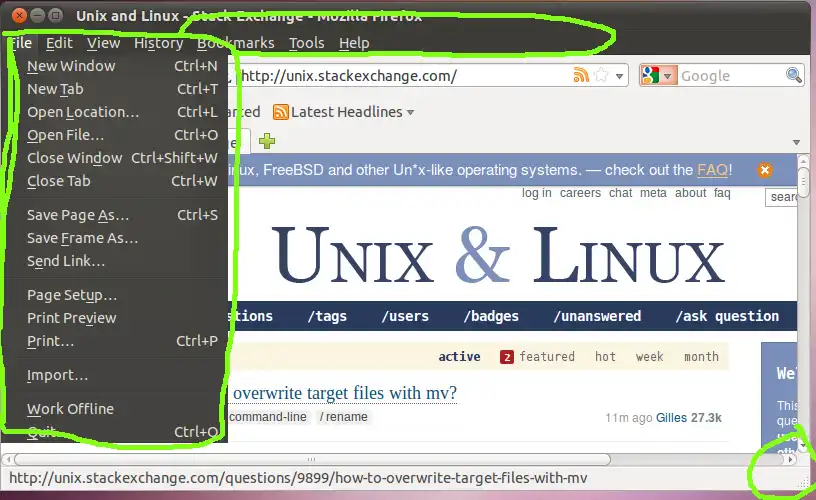Click the horizontal scrollbar thumb

pos(312,459)
